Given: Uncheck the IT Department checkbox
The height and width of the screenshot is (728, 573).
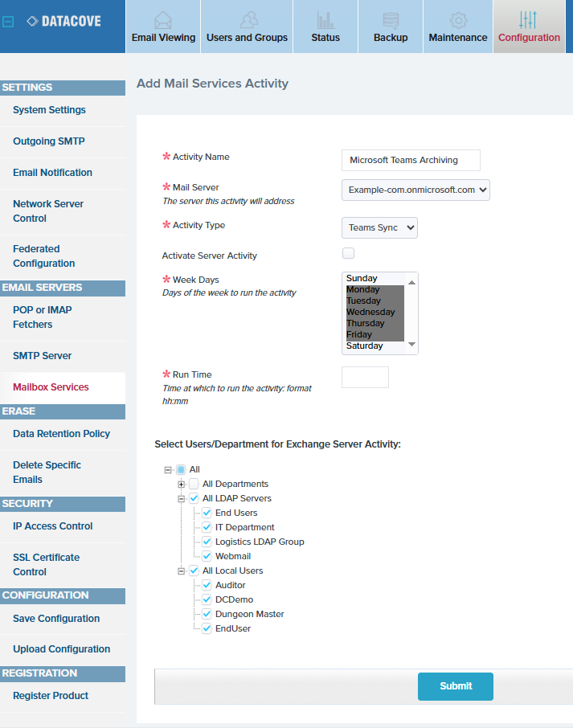Looking at the screenshot, I should (x=207, y=527).
